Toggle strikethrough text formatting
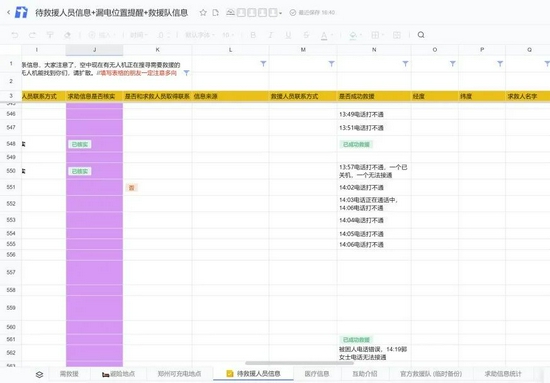This screenshot has width=550, height=383. click(x=306, y=35)
